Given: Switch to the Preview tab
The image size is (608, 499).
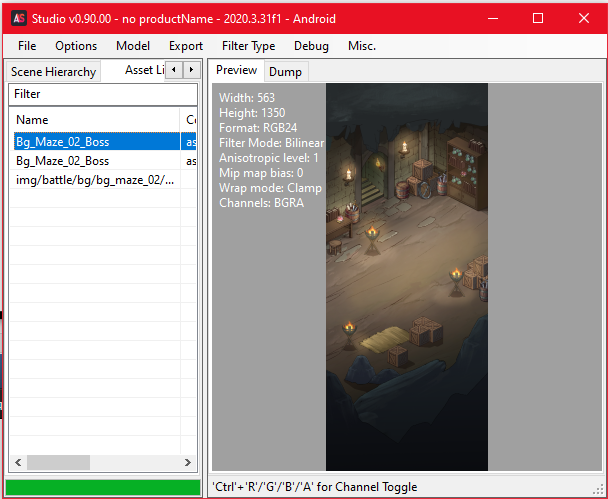Looking at the screenshot, I should tap(237, 70).
